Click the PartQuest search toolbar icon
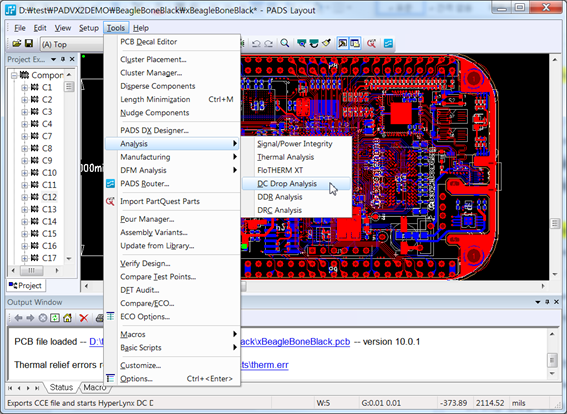The height and width of the screenshot is (414, 567). coord(371,43)
